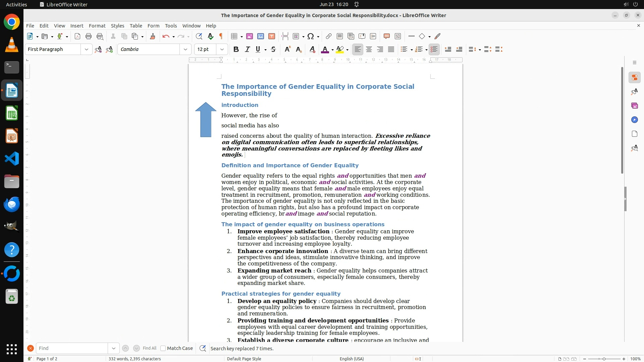The width and height of the screenshot is (644, 362).
Task: Expand the Cambria font name dropdown
Action: pyautogui.click(x=185, y=50)
